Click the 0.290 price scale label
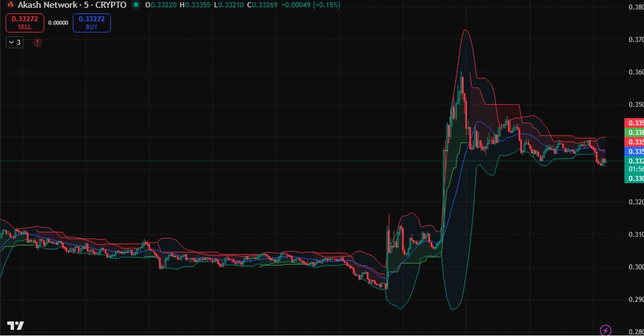Image resolution: width=644 pixels, height=336 pixels. click(x=636, y=299)
